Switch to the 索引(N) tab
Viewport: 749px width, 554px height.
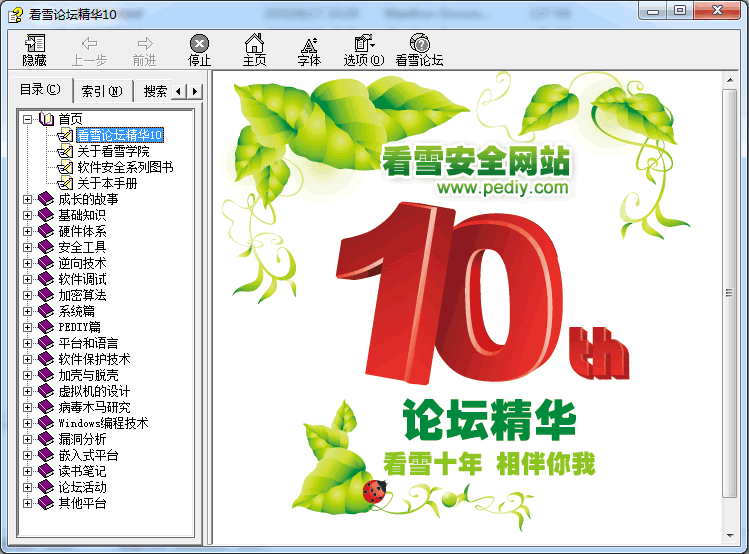[102, 91]
